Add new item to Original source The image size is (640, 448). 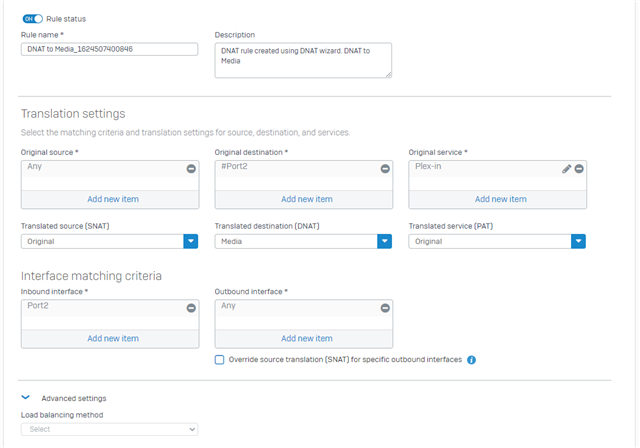113,199
